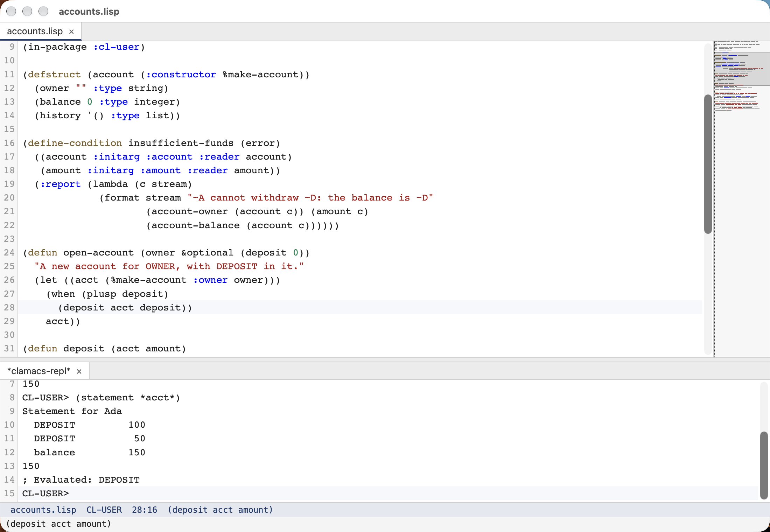The width and height of the screenshot is (770, 532).
Task: Click the format string "~A cannot withdraw"
Action: [x=310, y=198]
